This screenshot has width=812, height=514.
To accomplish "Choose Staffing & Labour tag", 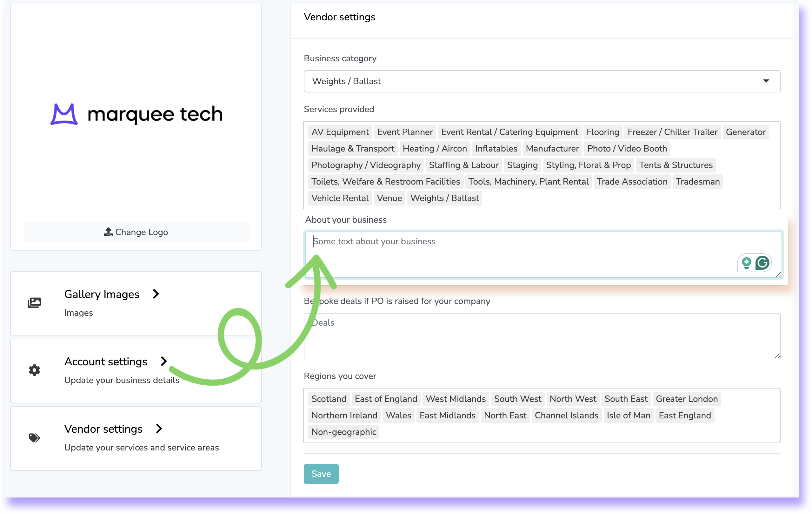I will [x=464, y=165].
